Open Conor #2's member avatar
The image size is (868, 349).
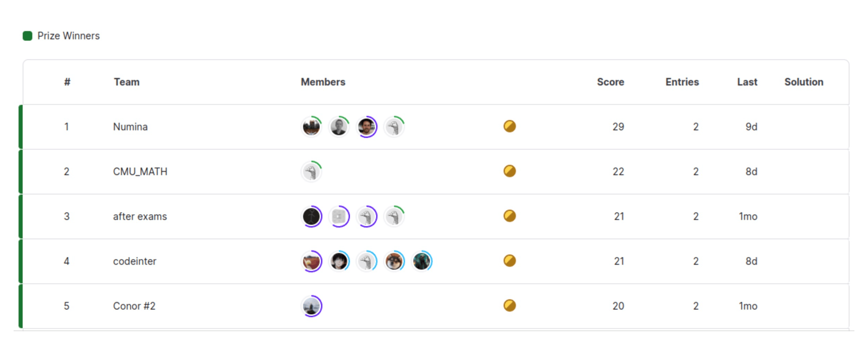click(x=311, y=306)
